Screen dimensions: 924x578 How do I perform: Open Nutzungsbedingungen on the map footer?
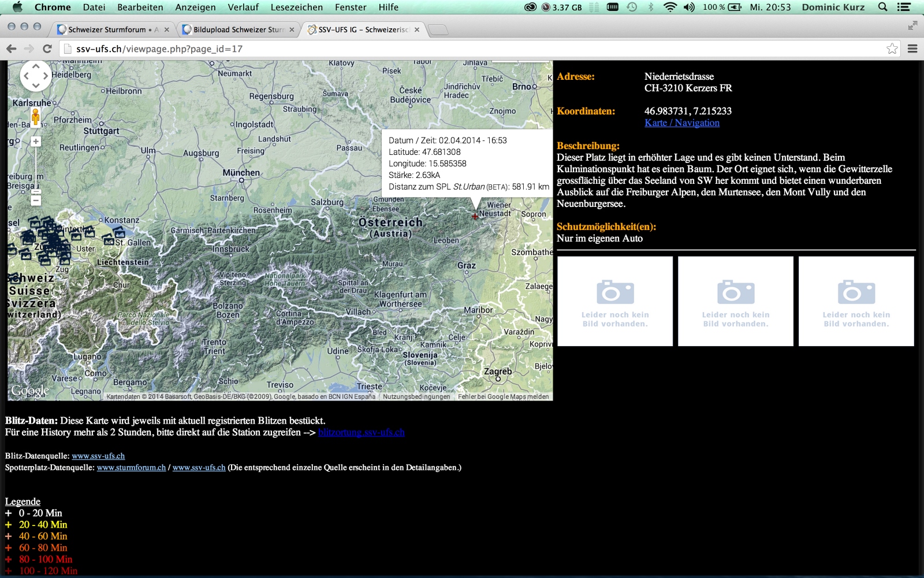[416, 397]
